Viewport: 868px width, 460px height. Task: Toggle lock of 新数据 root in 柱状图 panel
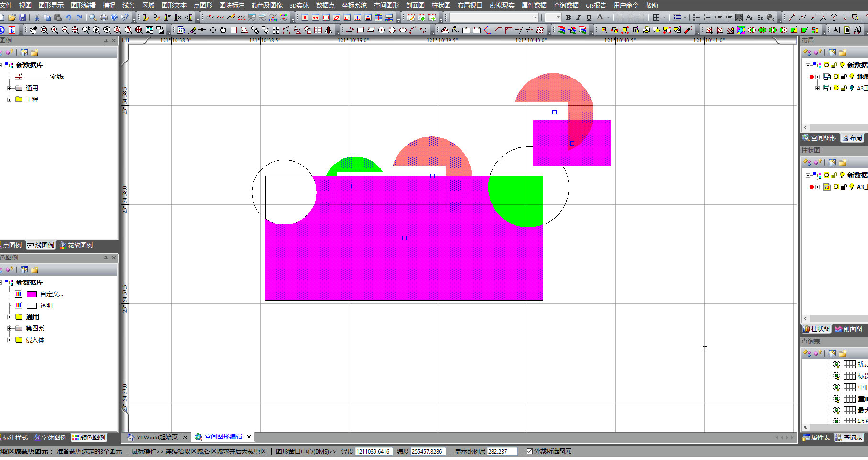(834, 175)
